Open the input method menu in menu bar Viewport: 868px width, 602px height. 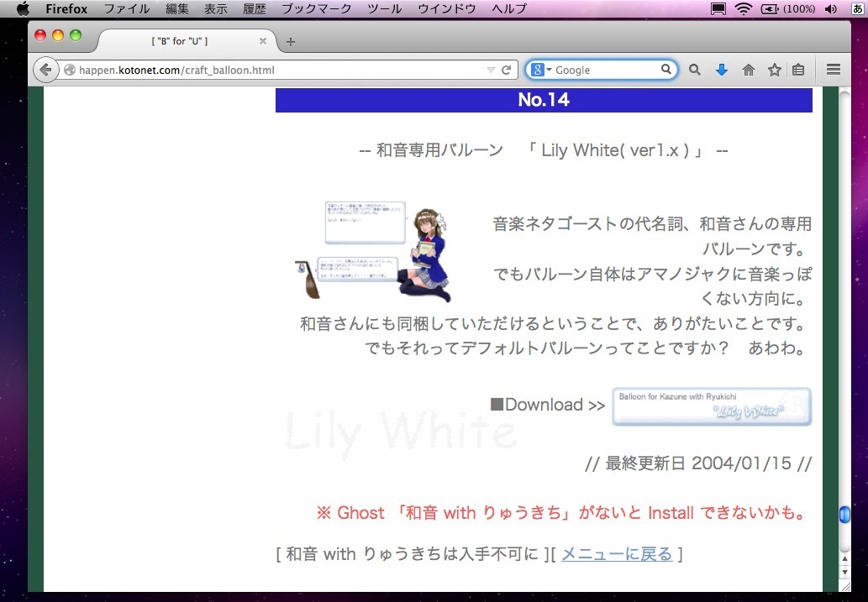pyautogui.click(x=855, y=9)
